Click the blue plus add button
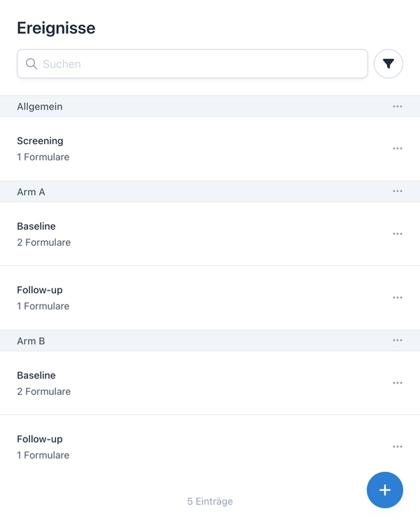 [x=385, y=490]
